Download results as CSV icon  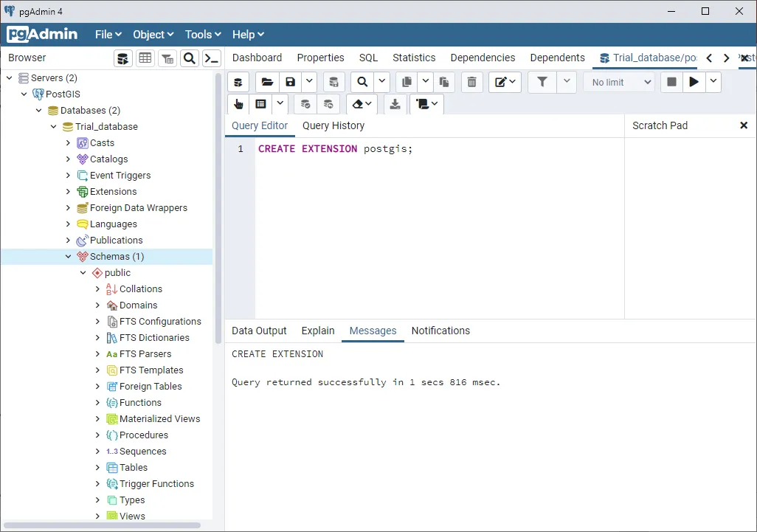[x=395, y=104]
